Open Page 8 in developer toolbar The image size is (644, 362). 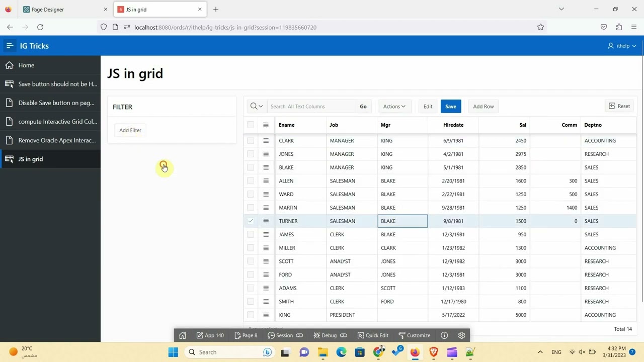point(246,335)
